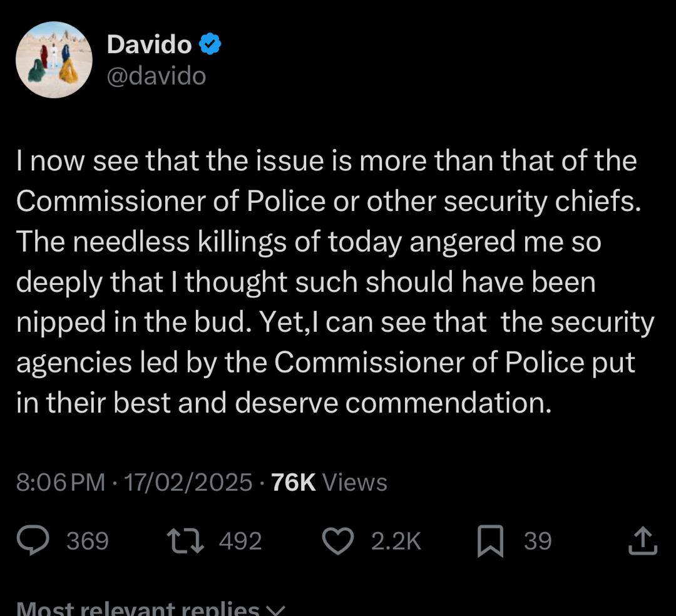Viewport: 676px width, 616px height.
Task: Open the Davido display name link
Action: (149, 44)
